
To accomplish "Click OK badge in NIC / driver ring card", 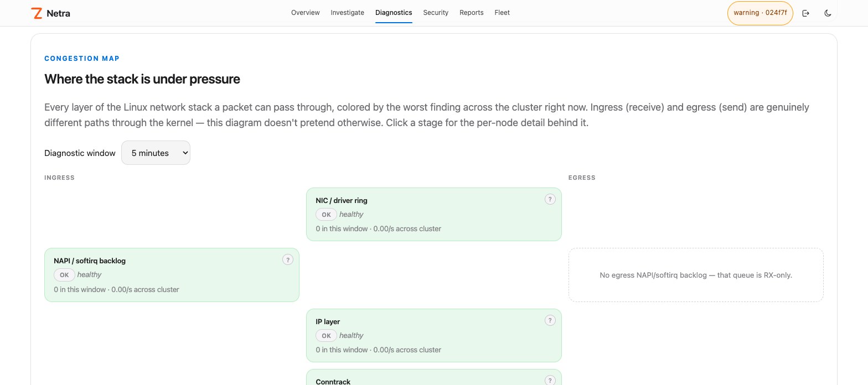I will click(x=326, y=215).
